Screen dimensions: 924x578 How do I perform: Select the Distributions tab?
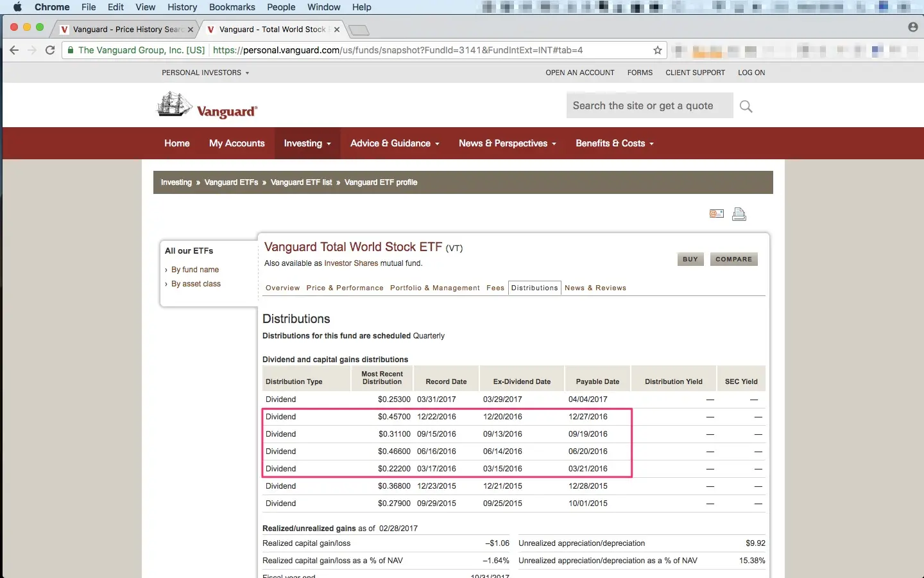click(x=535, y=288)
